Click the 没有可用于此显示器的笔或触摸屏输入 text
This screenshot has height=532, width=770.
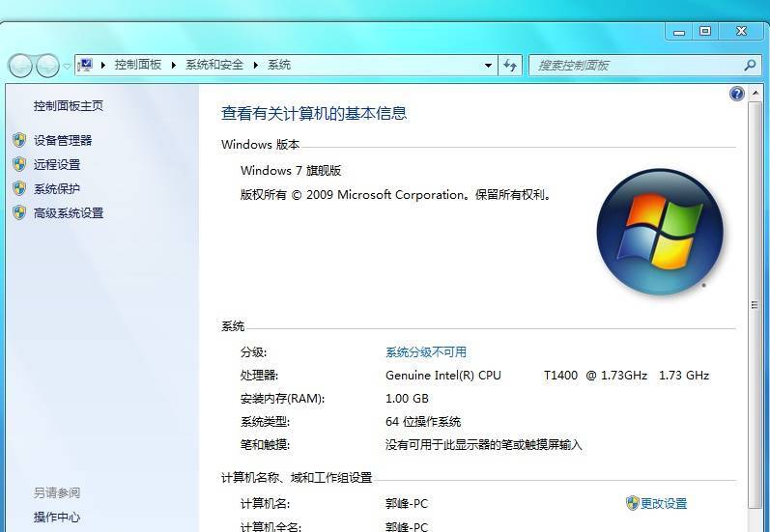click(x=484, y=445)
